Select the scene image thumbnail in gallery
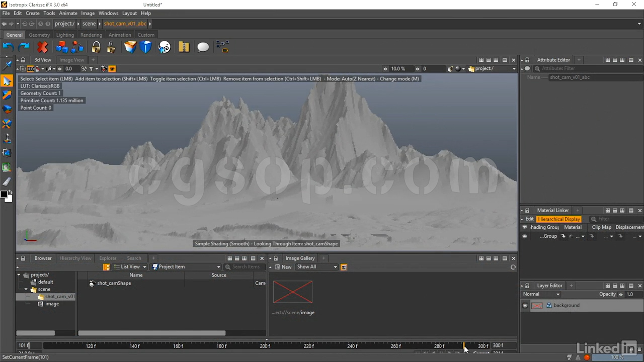644x362 pixels. click(x=292, y=292)
